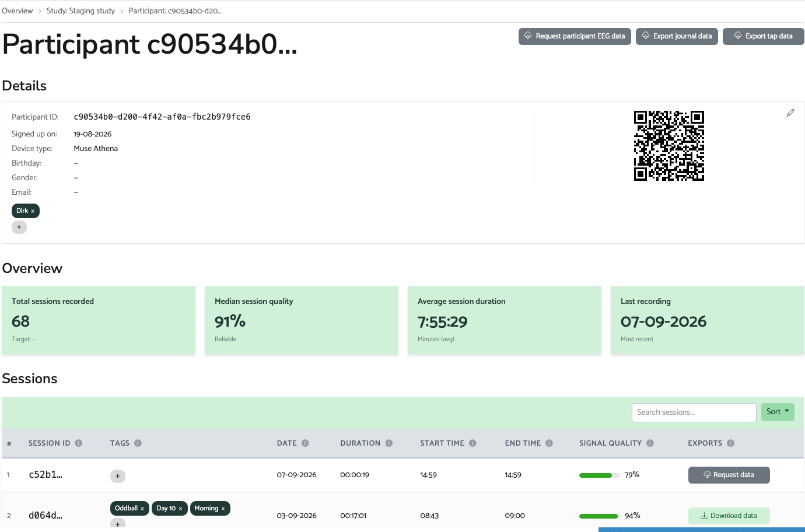This screenshot has width=805, height=532.
Task: Click the Morning tag label
Action: tap(206, 509)
